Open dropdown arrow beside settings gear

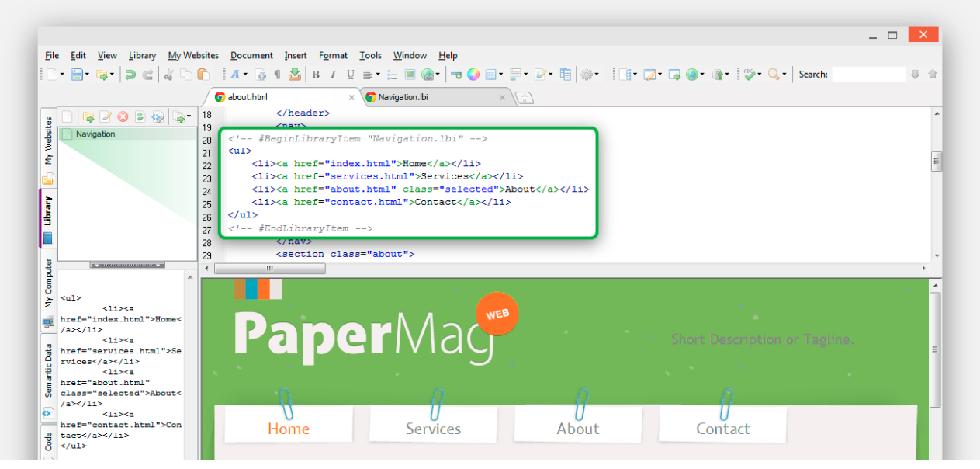point(597,75)
